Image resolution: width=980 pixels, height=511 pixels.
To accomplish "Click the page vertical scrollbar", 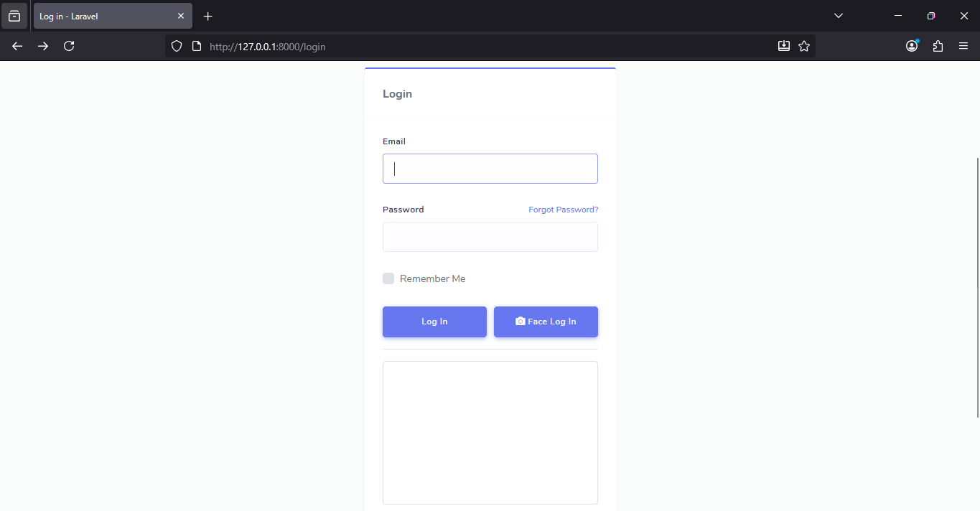I will (977, 287).
